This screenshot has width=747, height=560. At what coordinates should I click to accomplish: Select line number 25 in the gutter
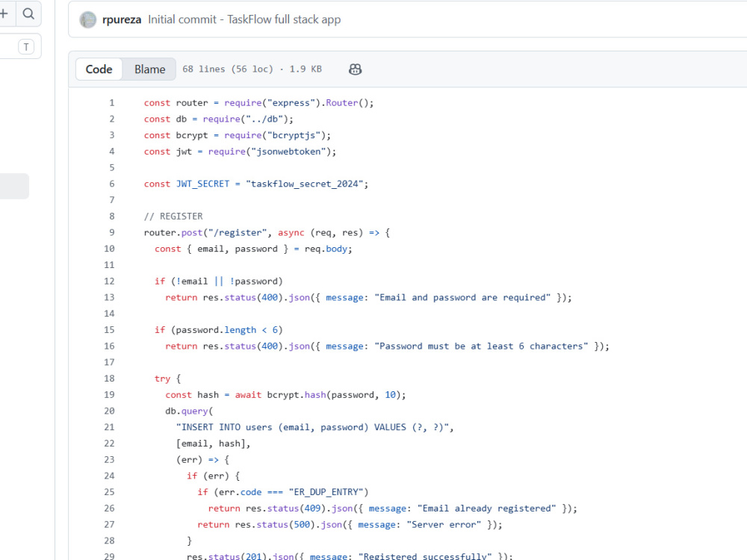click(110, 492)
